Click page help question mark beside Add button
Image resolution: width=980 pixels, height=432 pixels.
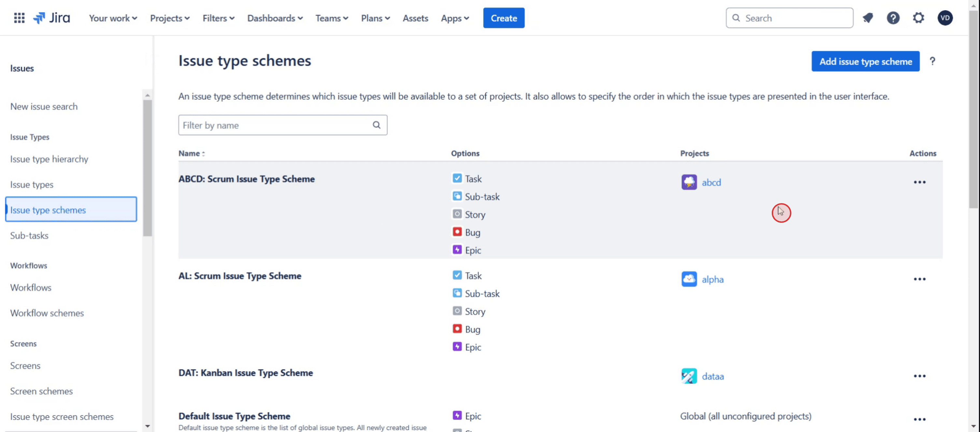932,61
